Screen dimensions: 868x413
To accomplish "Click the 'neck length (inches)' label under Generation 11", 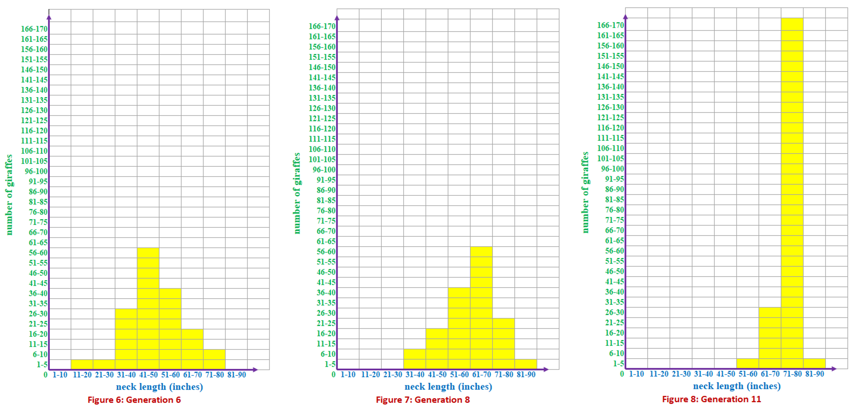I will 737,386.
